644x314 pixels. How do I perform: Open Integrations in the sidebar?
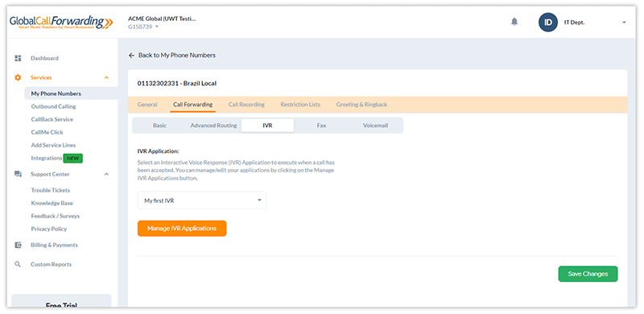tap(47, 159)
